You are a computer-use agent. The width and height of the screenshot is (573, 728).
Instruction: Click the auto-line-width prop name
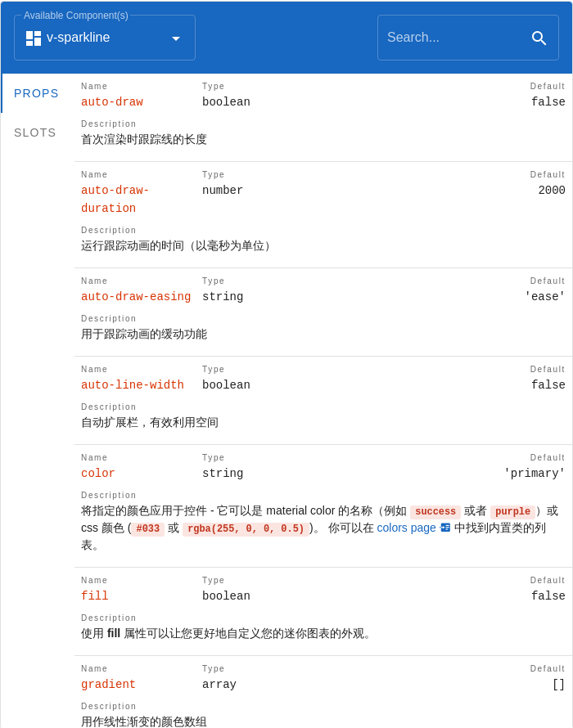tap(132, 384)
